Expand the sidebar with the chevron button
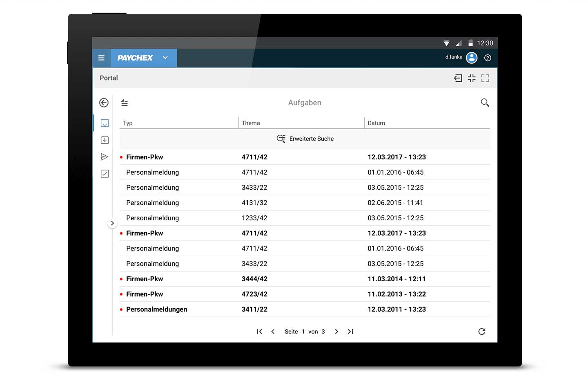 (112, 223)
